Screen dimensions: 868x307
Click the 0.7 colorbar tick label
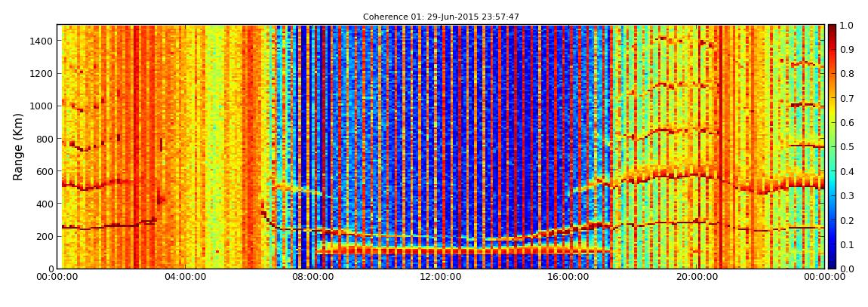click(x=846, y=99)
